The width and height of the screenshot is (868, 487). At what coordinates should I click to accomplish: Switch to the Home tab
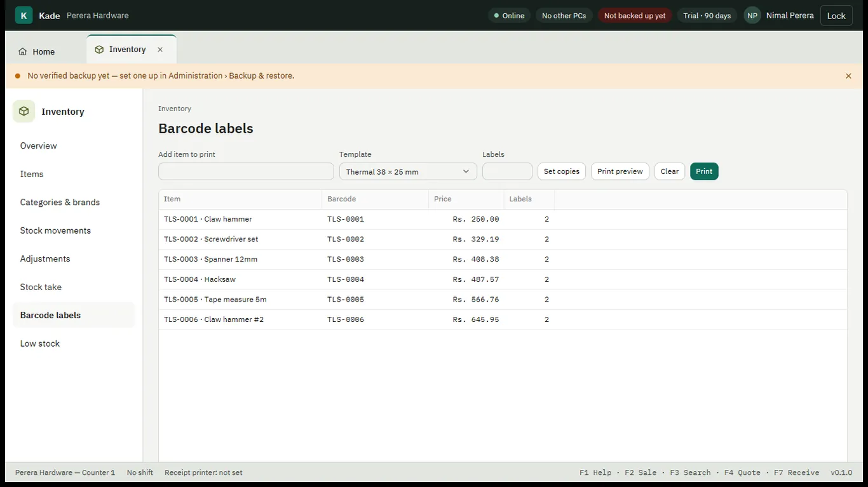tap(37, 51)
